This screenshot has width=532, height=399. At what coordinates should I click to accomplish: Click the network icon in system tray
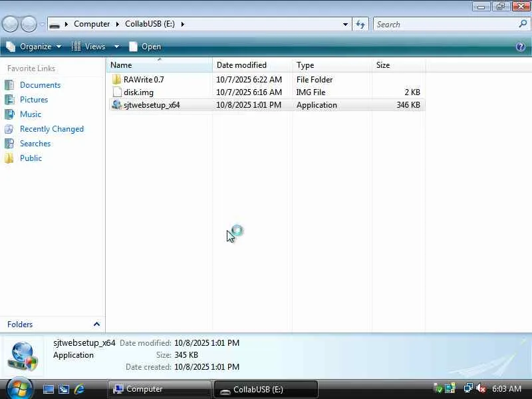tap(468, 388)
